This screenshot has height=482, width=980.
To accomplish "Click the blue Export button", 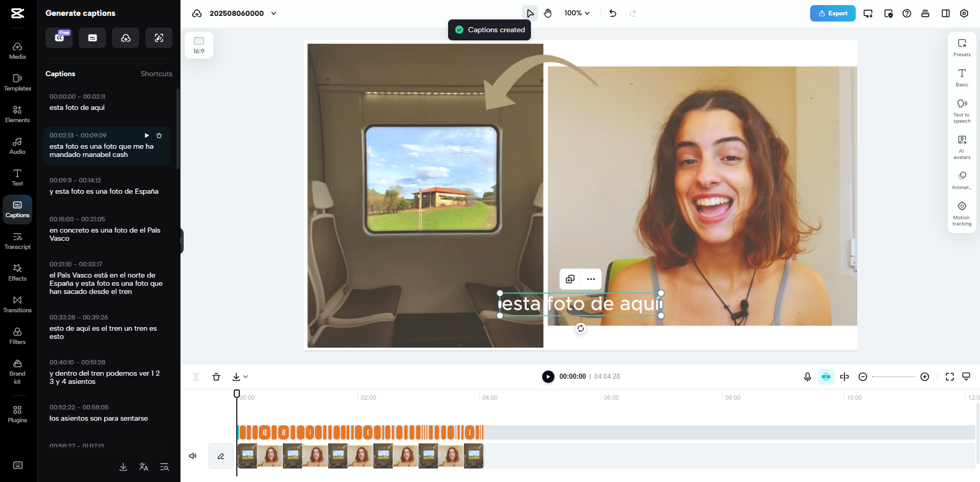I will pyautogui.click(x=832, y=13).
